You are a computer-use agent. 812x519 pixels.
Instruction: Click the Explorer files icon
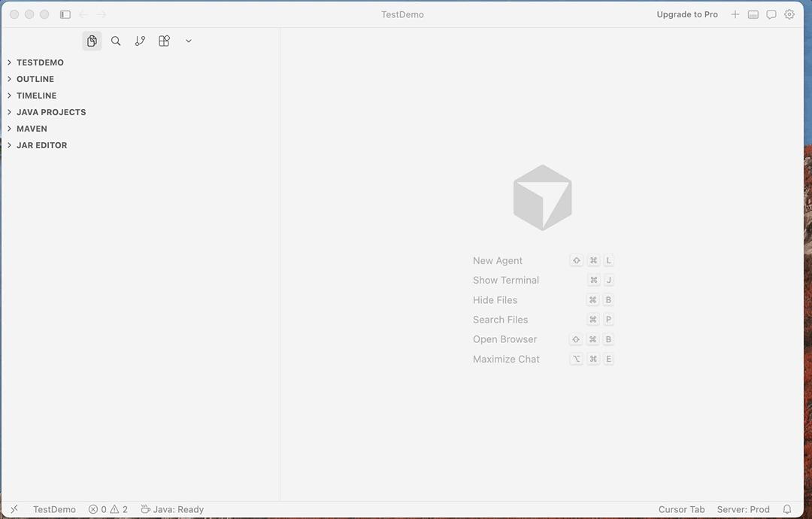(x=92, y=41)
